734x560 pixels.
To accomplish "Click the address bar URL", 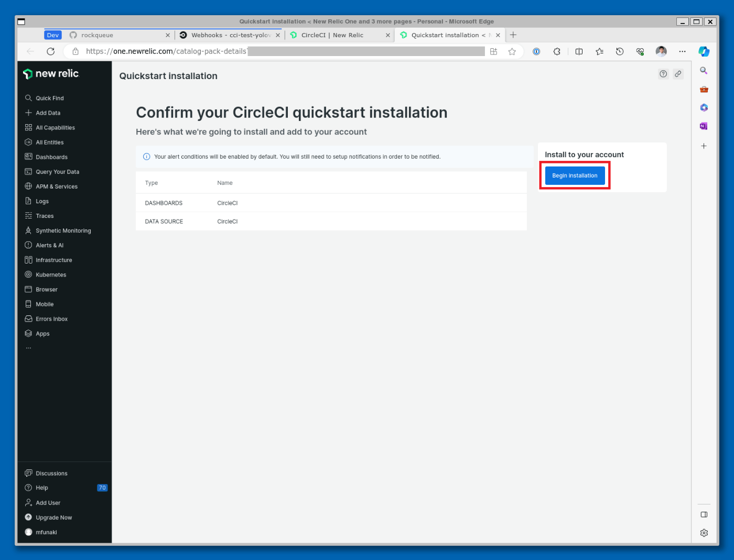I will click(285, 51).
